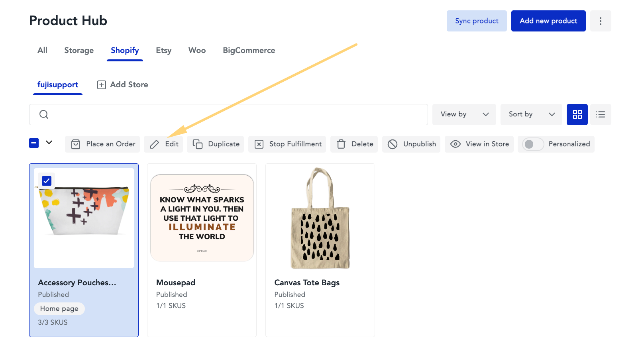This screenshot has width=644, height=357.
Task: Open the Etsy tab
Action: click(x=164, y=51)
